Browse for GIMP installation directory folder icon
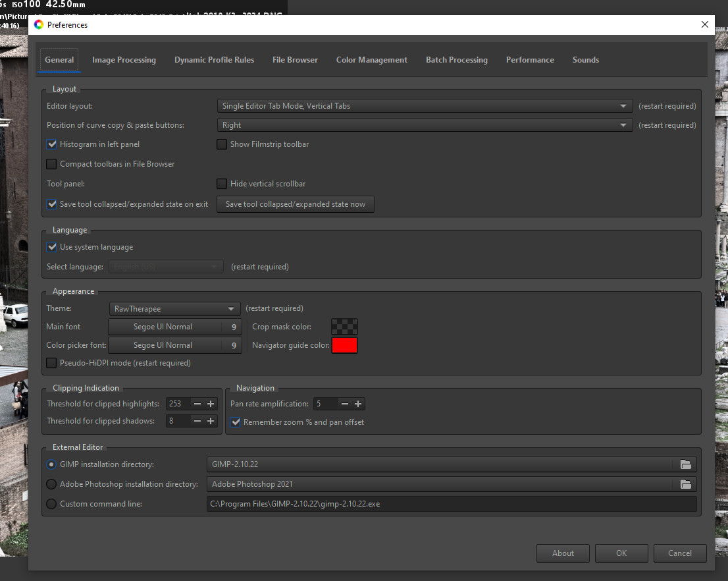Image resolution: width=728 pixels, height=581 pixels. (x=685, y=464)
